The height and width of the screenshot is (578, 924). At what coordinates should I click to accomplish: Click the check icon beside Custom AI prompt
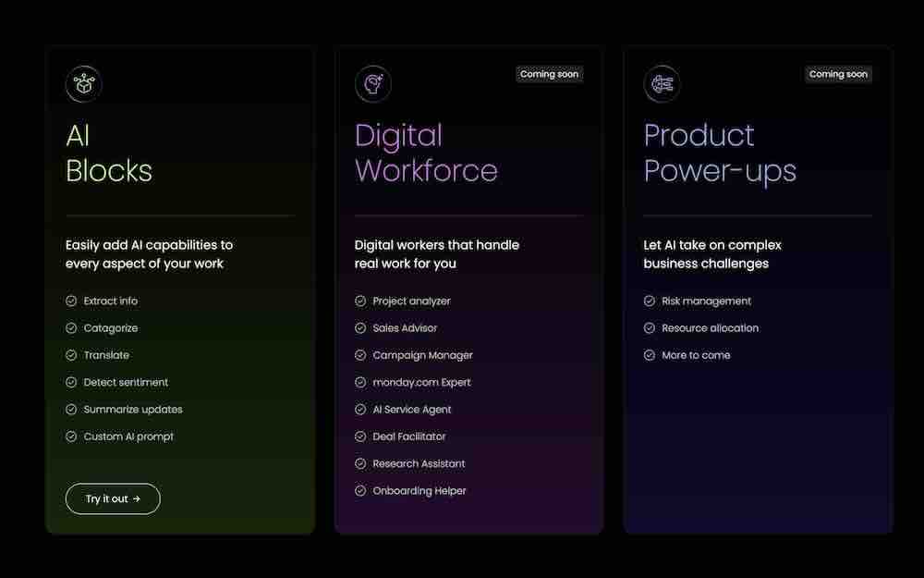71,437
